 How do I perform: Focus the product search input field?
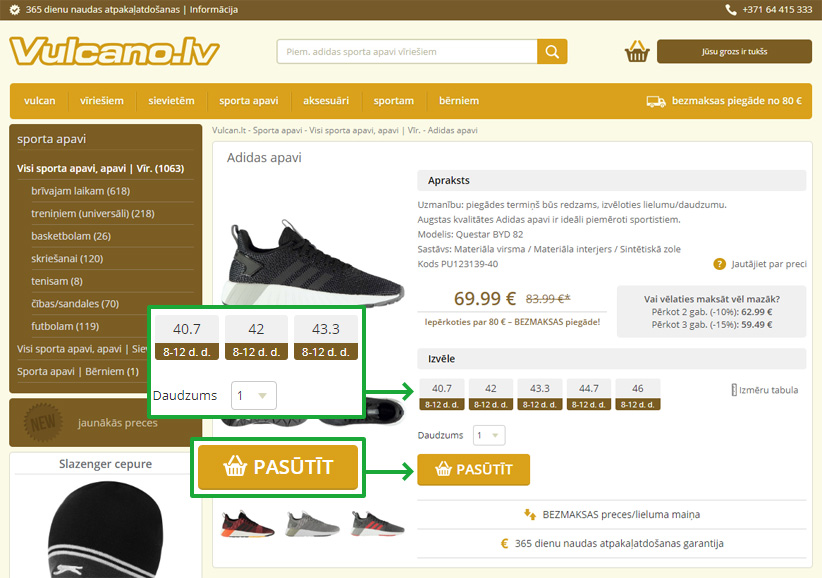(407, 51)
